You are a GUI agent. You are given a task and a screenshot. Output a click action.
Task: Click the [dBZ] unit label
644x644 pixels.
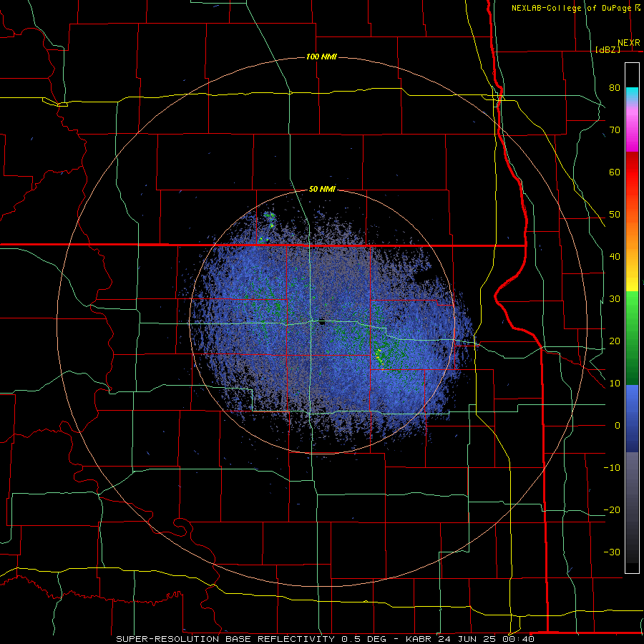pos(608,49)
